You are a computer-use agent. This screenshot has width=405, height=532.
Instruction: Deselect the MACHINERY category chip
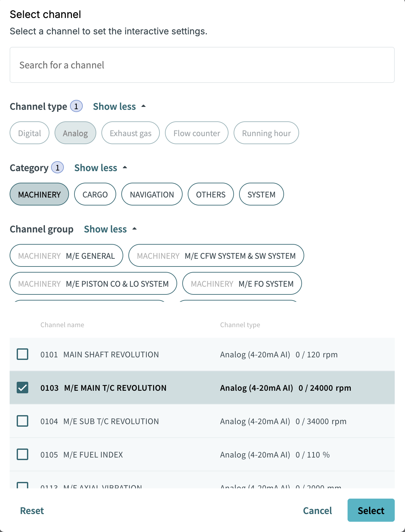pyautogui.click(x=39, y=194)
